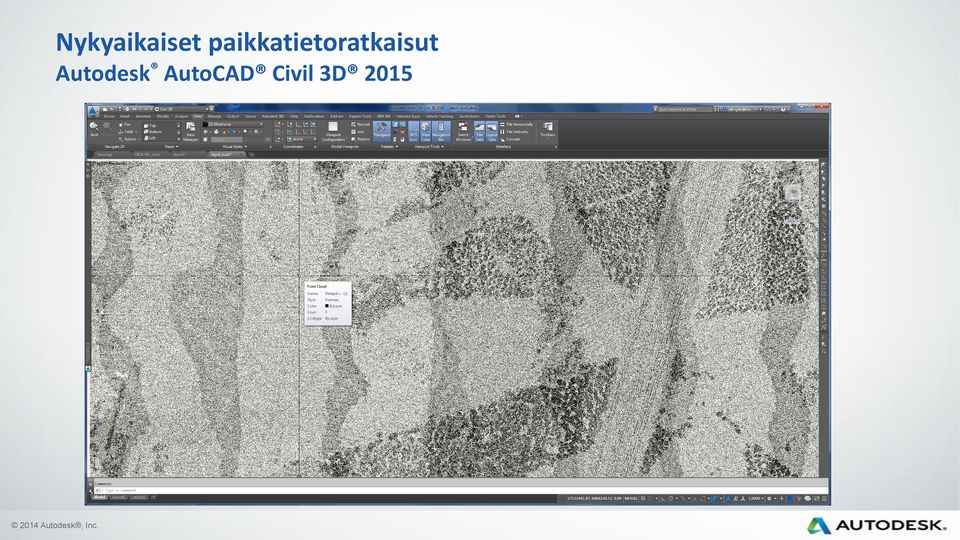This screenshot has width=960, height=540.
Task: Open the Toolbars menu button
Action: pyautogui.click(x=547, y=129)
